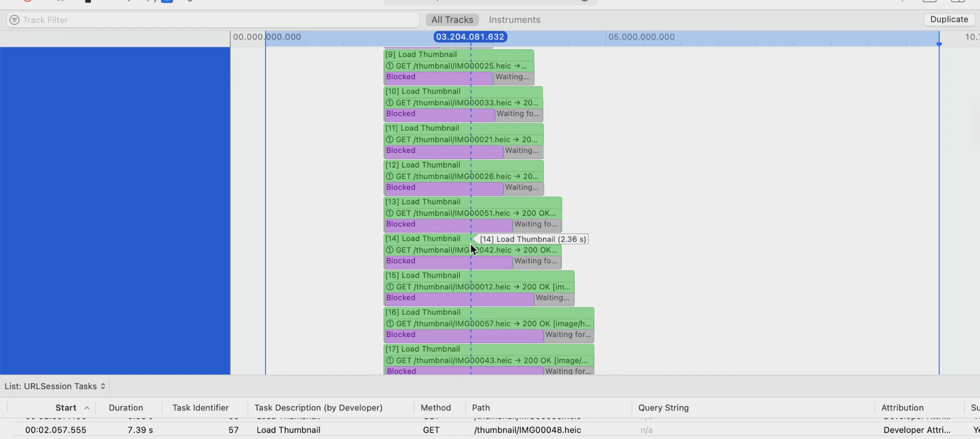The height and width of the screenshot is (439, 980).
Task: Switch to the Instruments tab
Action: pyautogui.click(x=514, y=20)
